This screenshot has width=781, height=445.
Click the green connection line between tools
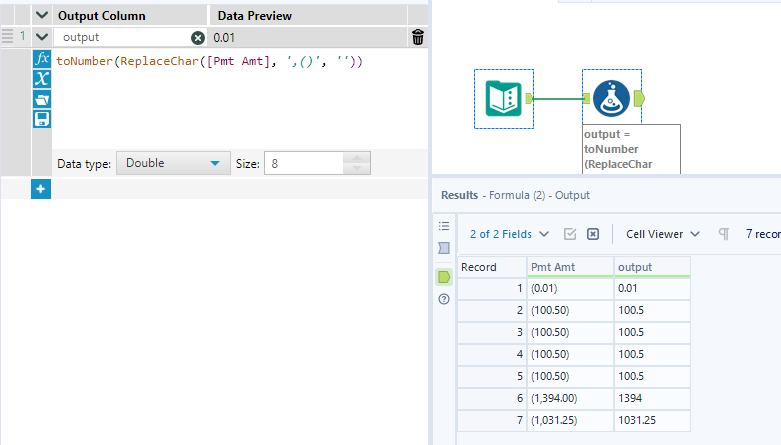pos(558,99)
